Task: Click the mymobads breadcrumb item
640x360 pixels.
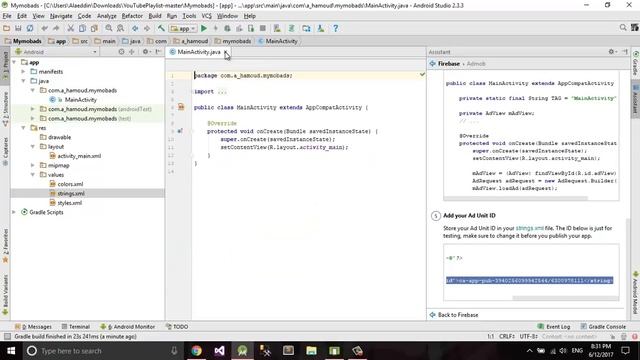Action: [x=233, y=41]
